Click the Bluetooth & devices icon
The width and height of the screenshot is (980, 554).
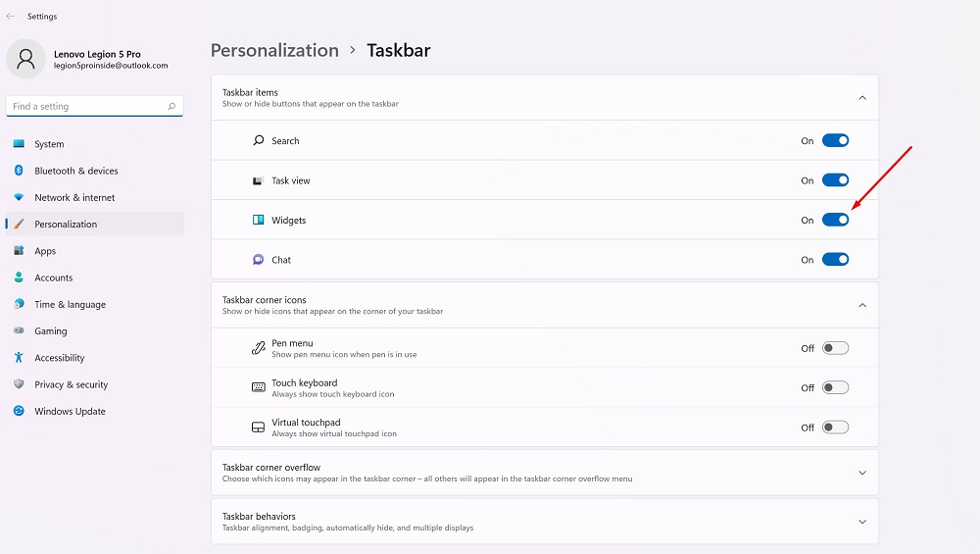point(19,170)
